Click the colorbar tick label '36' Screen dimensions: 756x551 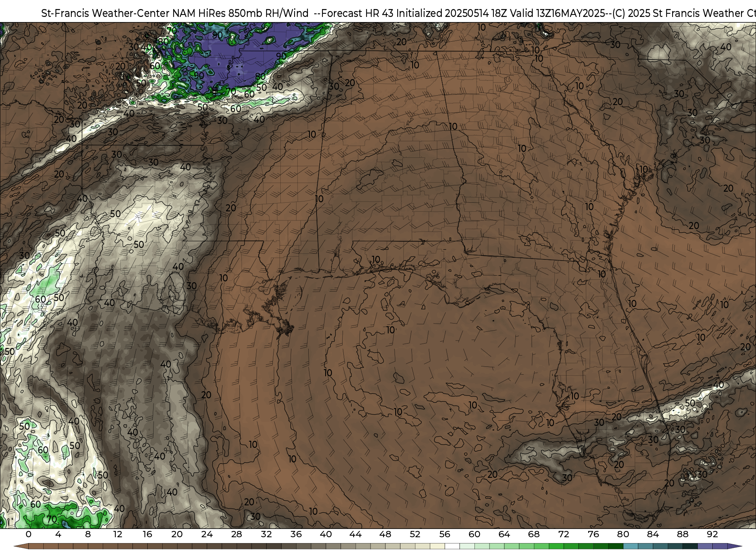pyautogui.click(x=296, y=534)
